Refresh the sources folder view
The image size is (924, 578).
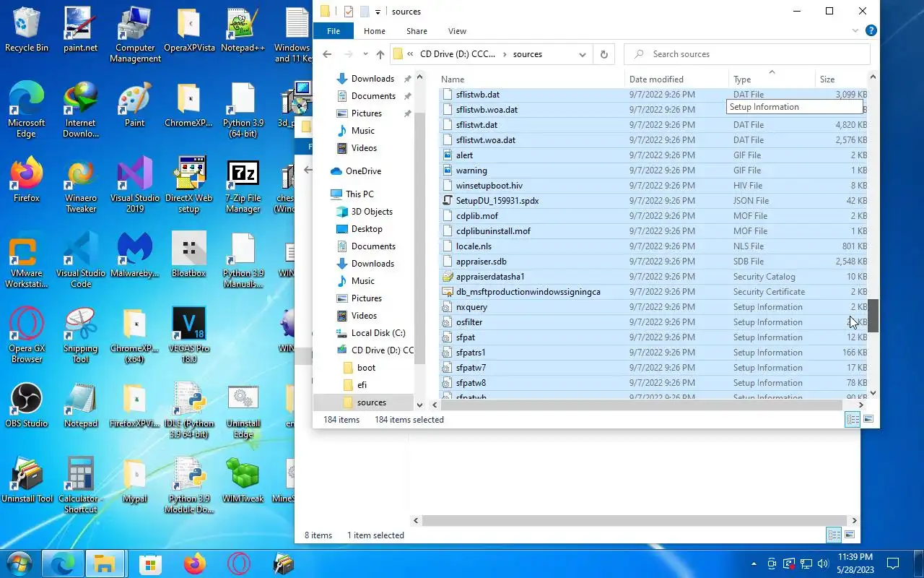tap(603, 54)
